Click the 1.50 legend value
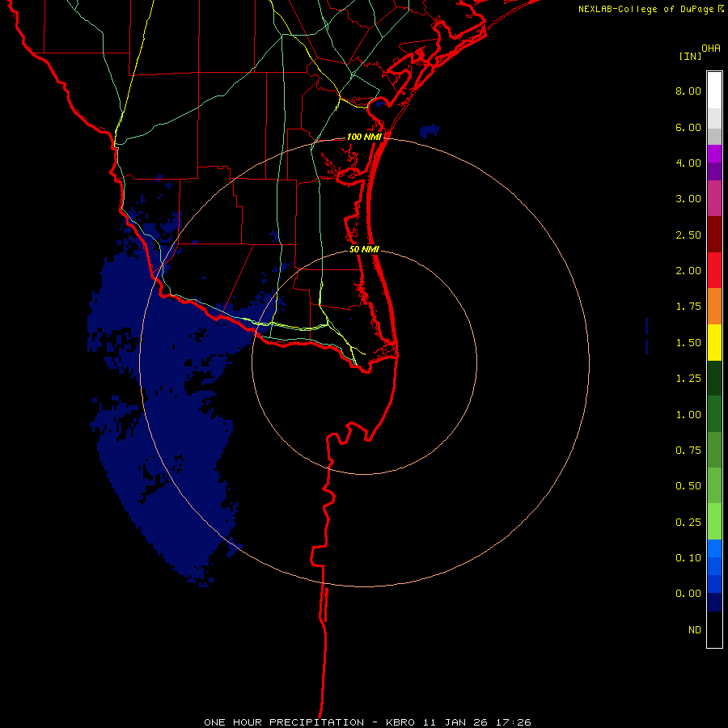Image resolution: width=728 pixels, height=728 pixels. (688, 343)
